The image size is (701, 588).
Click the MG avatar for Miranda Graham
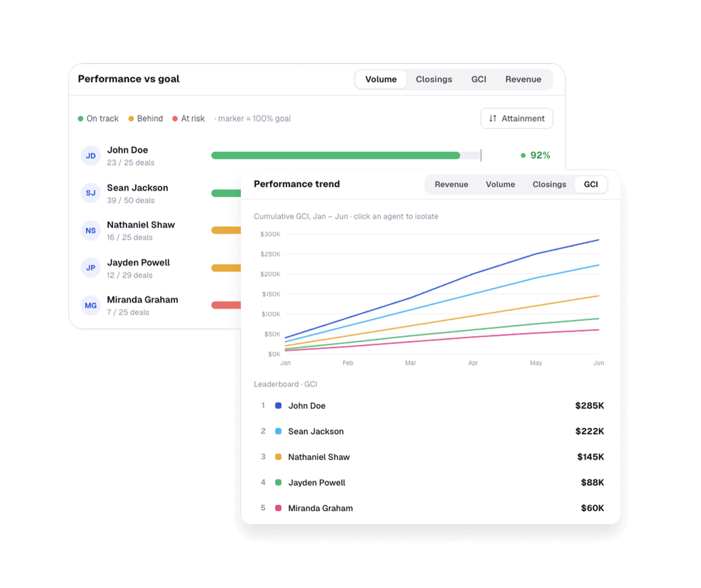click(x=91, y=306)
